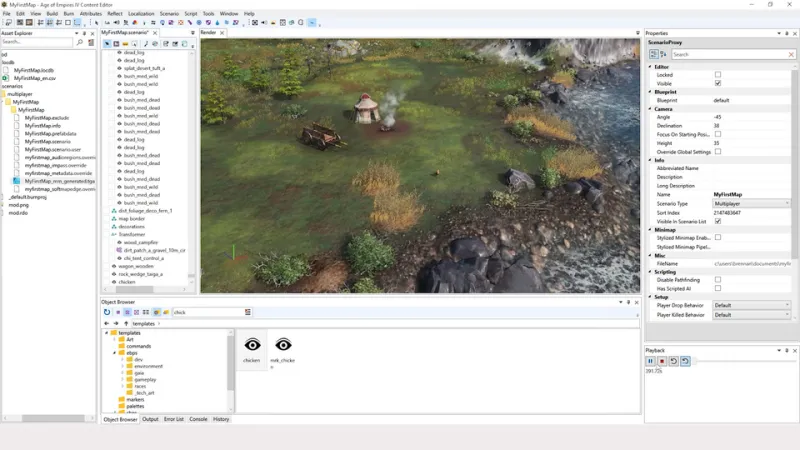Collapse the templates folder in Object Browser
The image size is (800, 450).
107,333
